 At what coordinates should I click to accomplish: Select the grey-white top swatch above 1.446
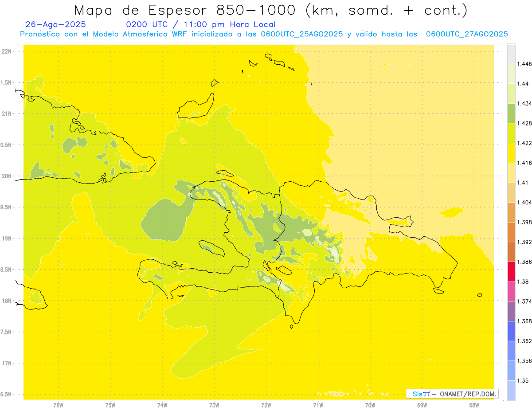pos(511,54)
